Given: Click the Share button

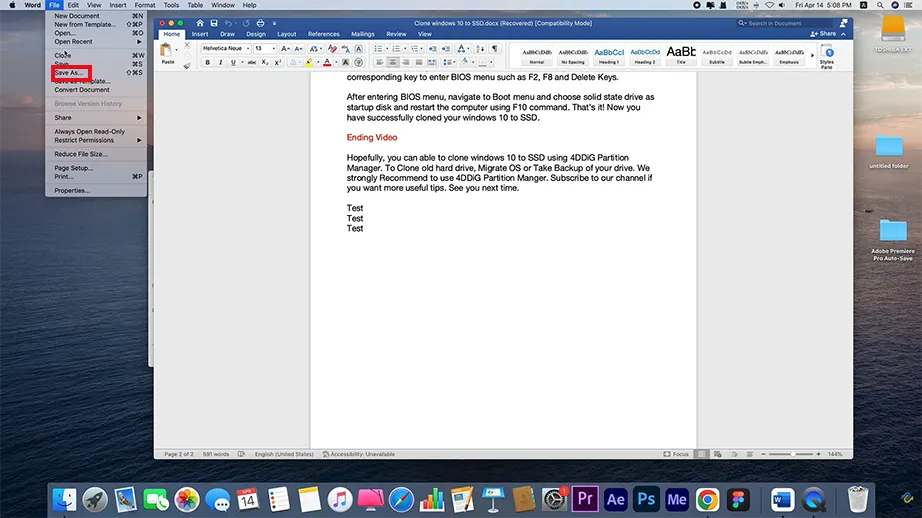Looking at the screenshot, I should click(x=823, y=34).
